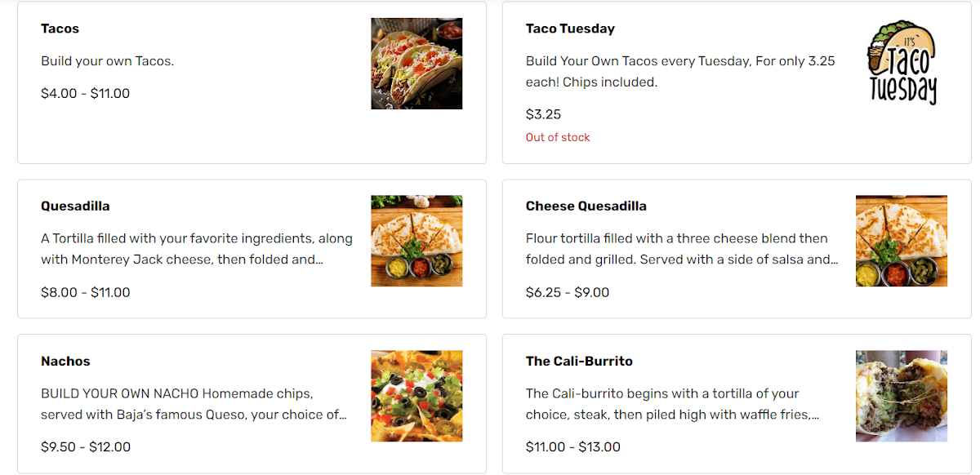The height and width of the screenshot is (475, 980).
Task: Click the Quesadilla $8.00 - $11.00 price
Action: click(85, 292)
